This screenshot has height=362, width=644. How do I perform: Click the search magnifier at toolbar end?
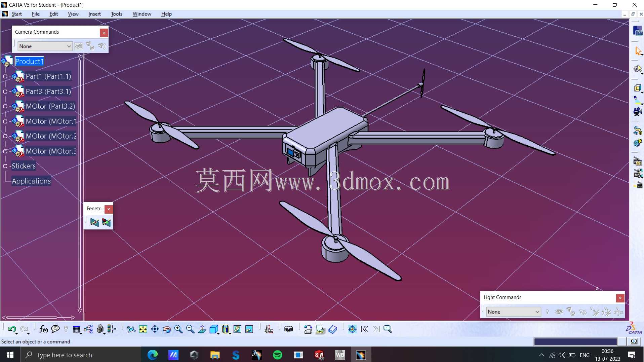[x=388, y=329]
